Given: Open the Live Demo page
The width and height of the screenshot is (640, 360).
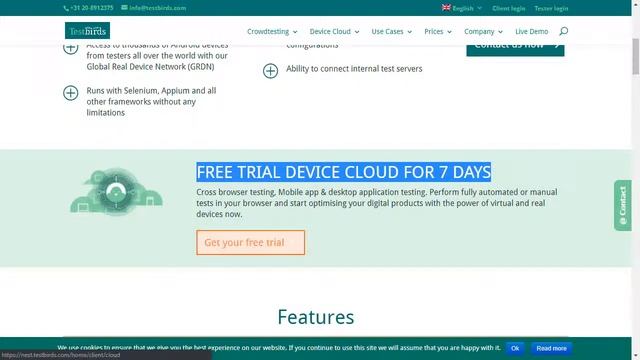Looking at the screenshot, I should pyautogui.click(x=531, y=31).
